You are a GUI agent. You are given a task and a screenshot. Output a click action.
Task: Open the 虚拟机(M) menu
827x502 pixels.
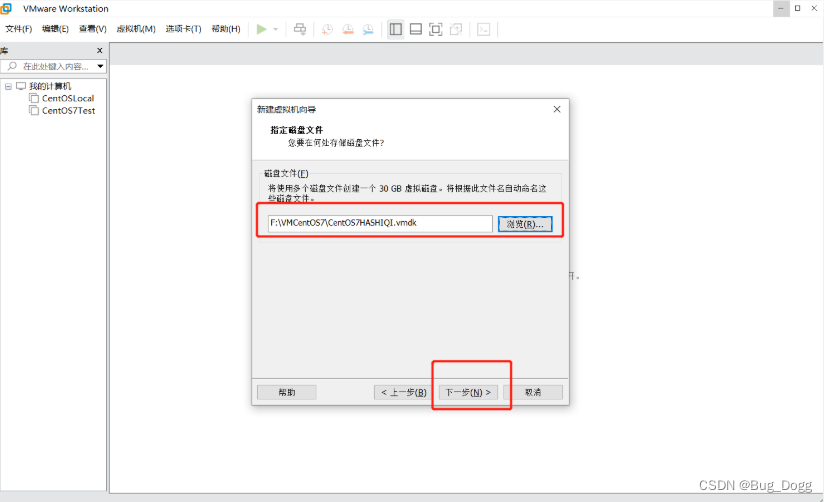(x=136, y=29)
